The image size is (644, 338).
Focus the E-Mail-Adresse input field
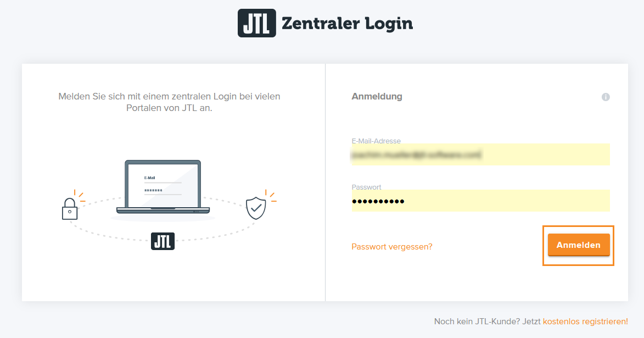[x=480, y=154]
